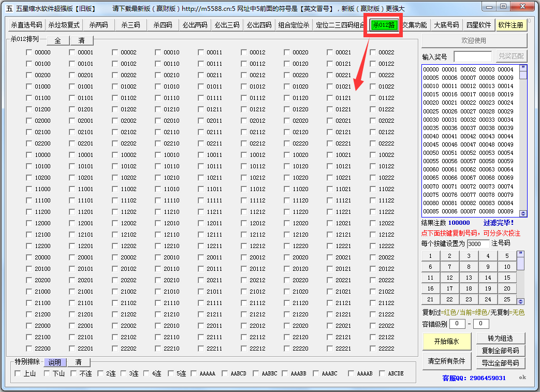540x392 pixels.
Task: Click bottom scroll icon beside number keypad
Action: point(520,301)
